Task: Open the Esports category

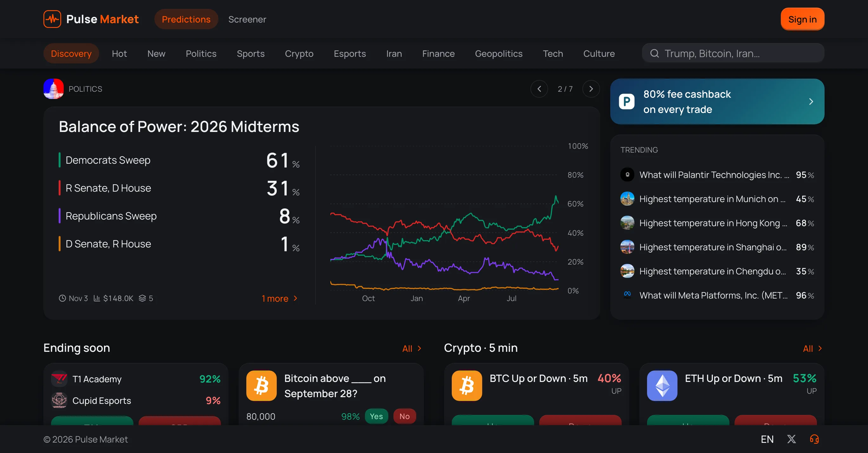Action: (349, 53)
